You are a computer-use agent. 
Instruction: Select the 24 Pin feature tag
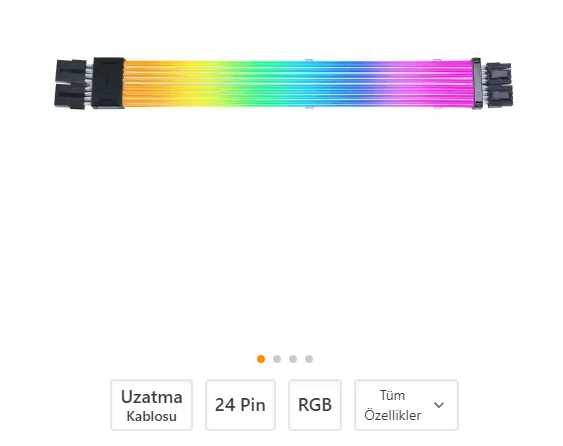click(240, 405)
